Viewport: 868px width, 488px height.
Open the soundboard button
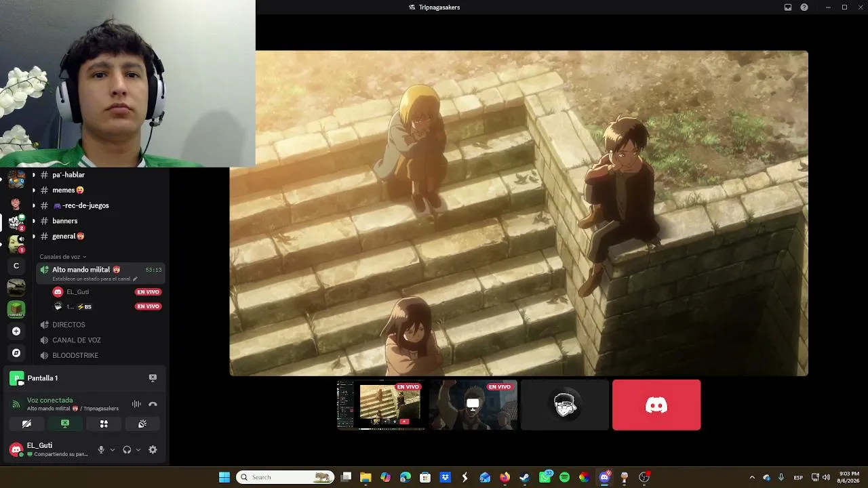tap(142, 424)
